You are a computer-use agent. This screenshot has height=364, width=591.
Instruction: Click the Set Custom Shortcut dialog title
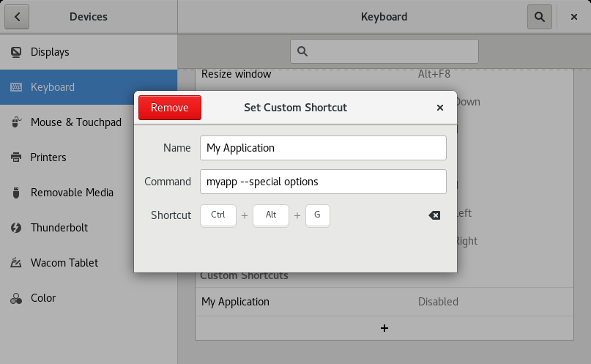click(295, 108)
